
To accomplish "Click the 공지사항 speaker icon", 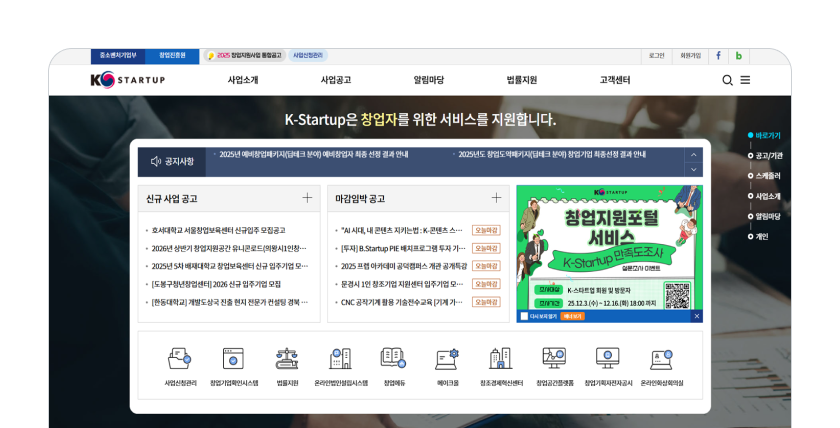I will point(156,161).
